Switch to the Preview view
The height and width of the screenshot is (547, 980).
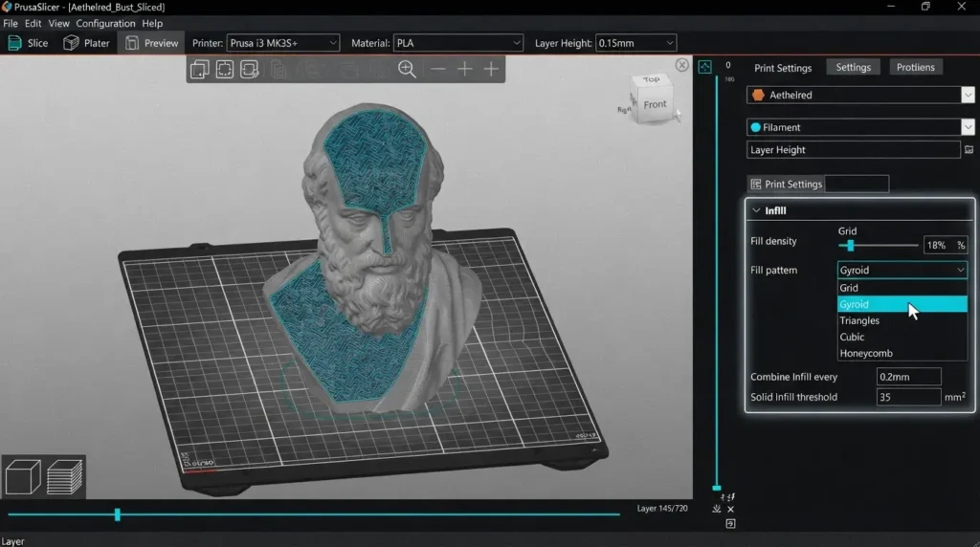pyautogui.click(x=152, y=43)
